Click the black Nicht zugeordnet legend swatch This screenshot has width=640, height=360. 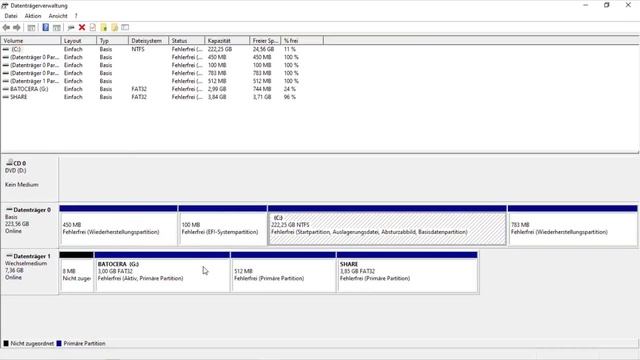click(6, 343)
